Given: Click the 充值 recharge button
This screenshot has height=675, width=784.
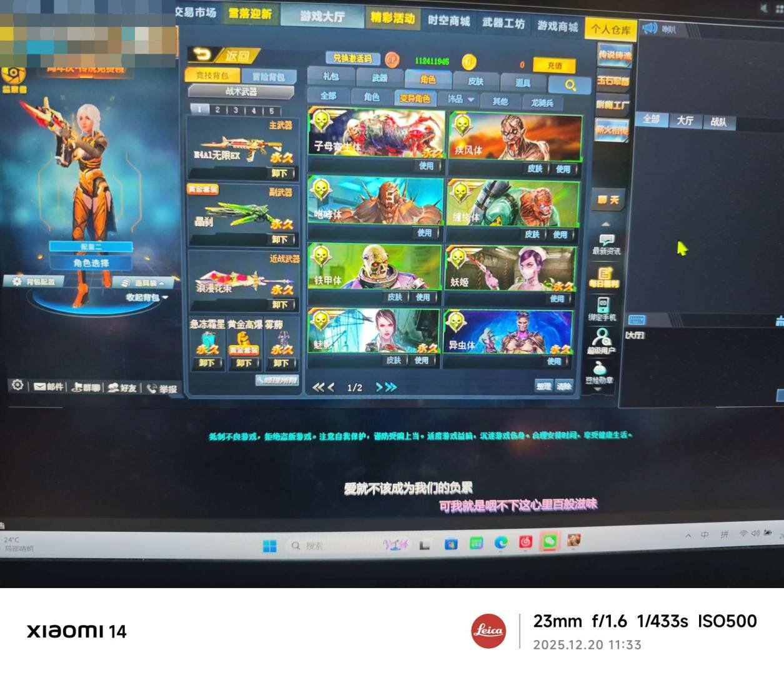Looking at the screenshot, I should (554, 65).
